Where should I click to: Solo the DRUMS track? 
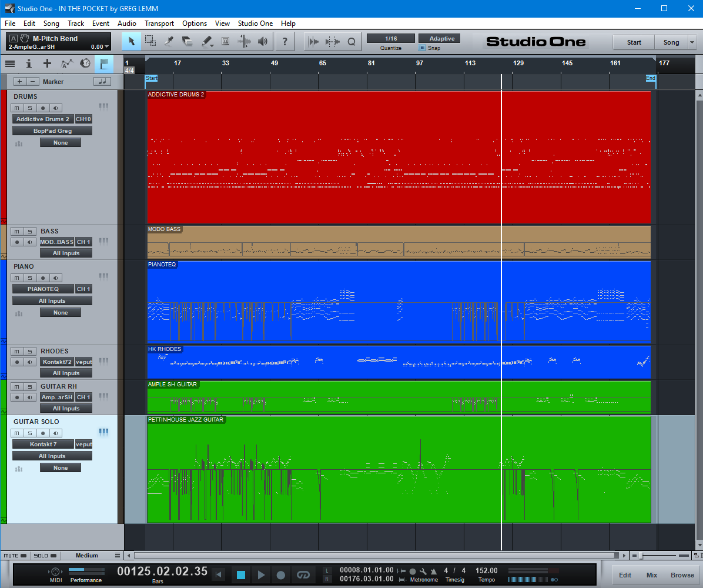(x=30, y=108)
